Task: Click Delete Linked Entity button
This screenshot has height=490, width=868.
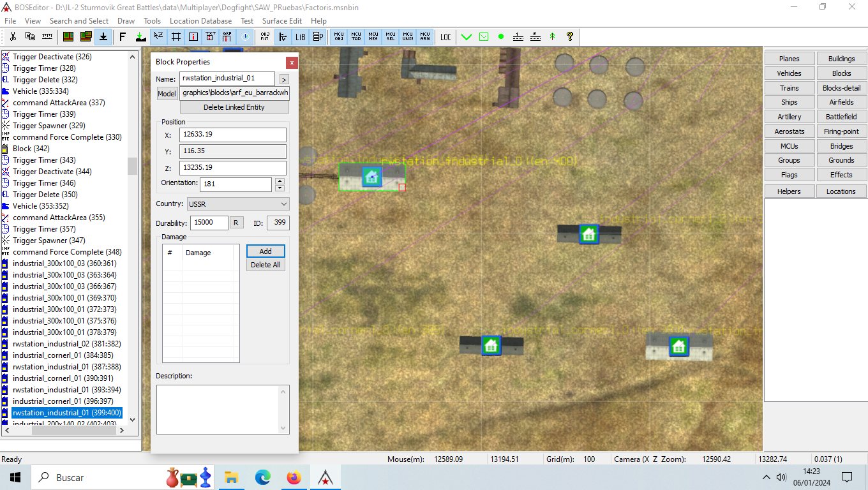Action: click(x=234, y=107)
